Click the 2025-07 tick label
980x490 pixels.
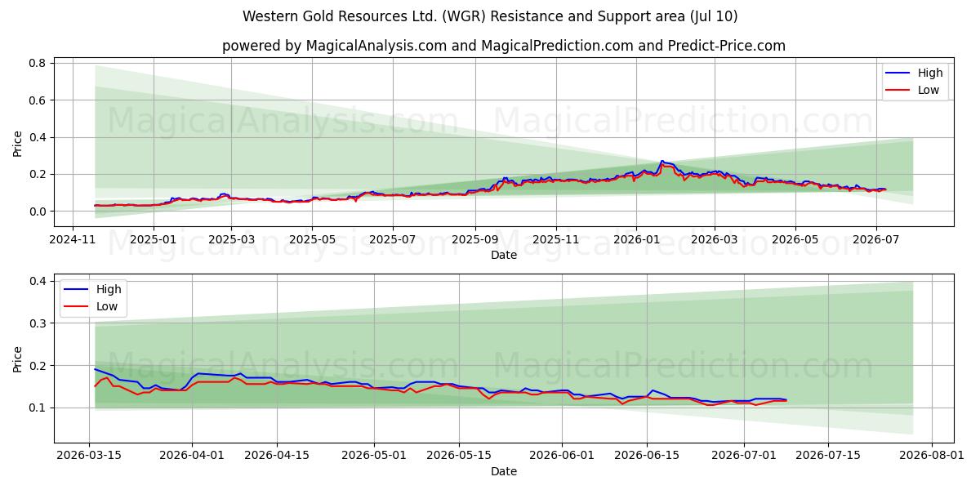click(393, 240)
